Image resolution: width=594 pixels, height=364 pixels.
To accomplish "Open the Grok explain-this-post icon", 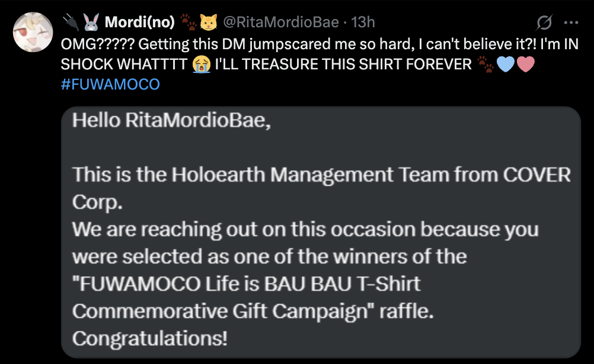I will [544, 23].
